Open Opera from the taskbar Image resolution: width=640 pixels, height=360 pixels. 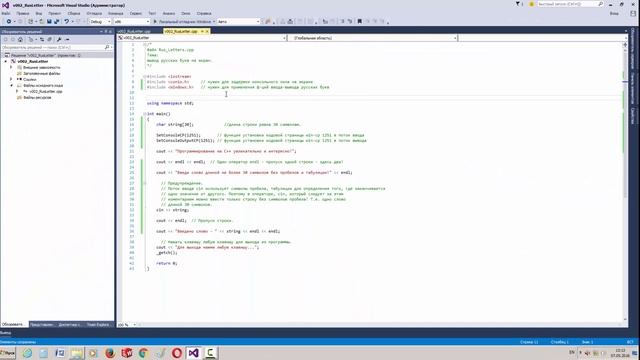pyautogui.click(x=176, y=353)
